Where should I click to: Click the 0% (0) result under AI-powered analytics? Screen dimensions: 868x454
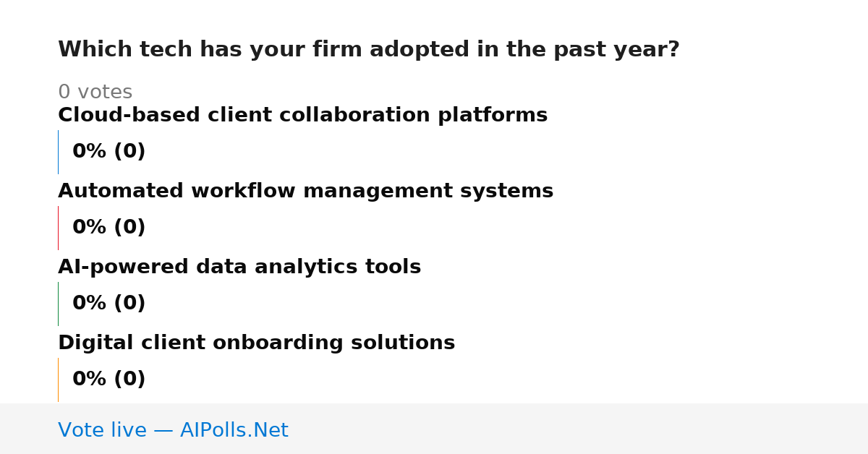[109, 304]
